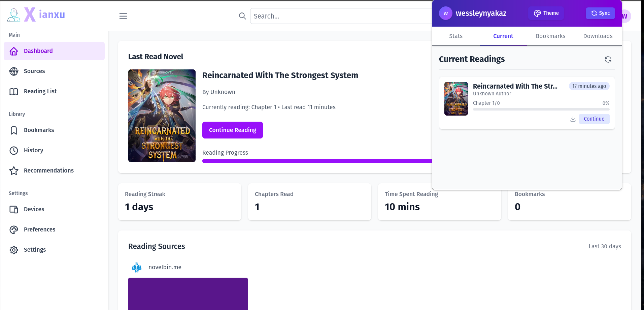The height and width of the screenshot is (310, 644).
Task: Open Preferences in the sidebar
Action: [x=54, y=229]
